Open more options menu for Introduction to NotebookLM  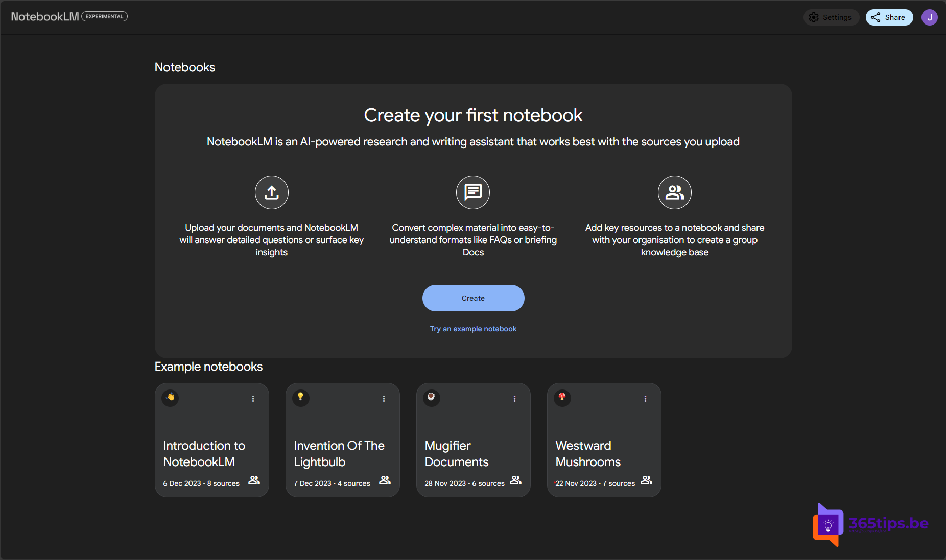(x=253, y=399)
